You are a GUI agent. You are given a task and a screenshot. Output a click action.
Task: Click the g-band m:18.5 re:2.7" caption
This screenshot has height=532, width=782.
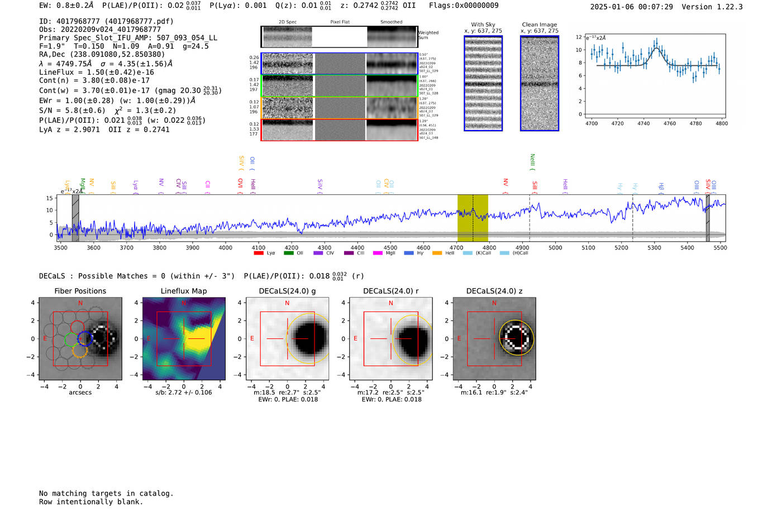tap(287, 392)
